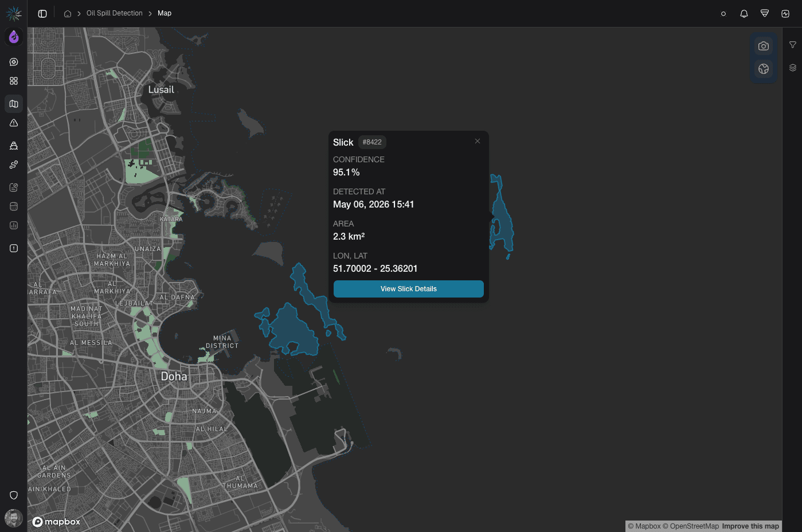
Task: Click the AL DAFNA map label
Action: (177, 298)
